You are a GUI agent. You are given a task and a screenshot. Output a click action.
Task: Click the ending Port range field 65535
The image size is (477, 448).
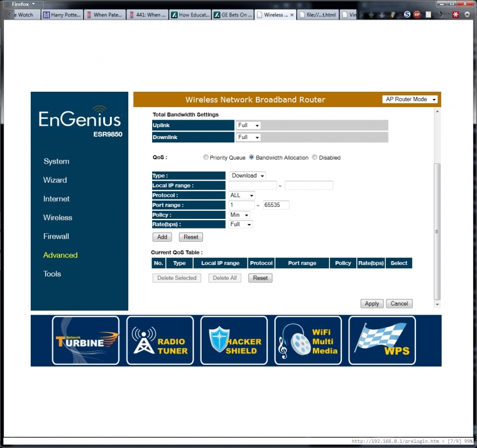(276, 205)
